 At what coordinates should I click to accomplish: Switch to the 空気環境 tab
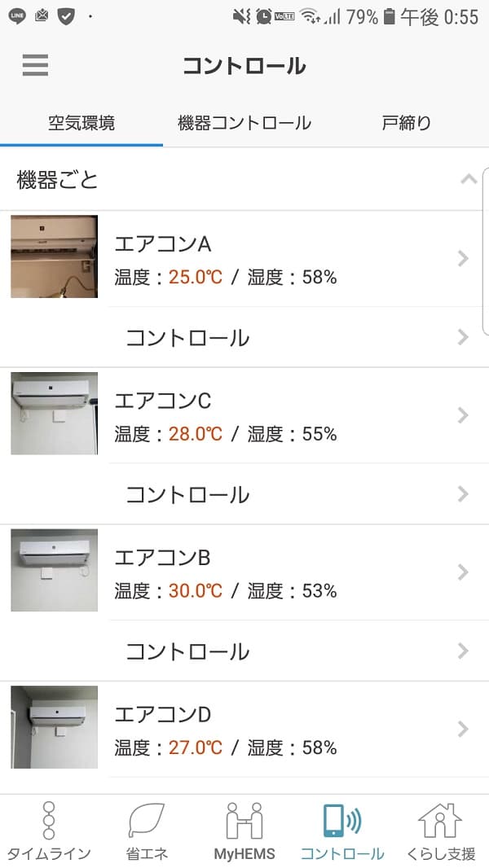tap(81, 123)
